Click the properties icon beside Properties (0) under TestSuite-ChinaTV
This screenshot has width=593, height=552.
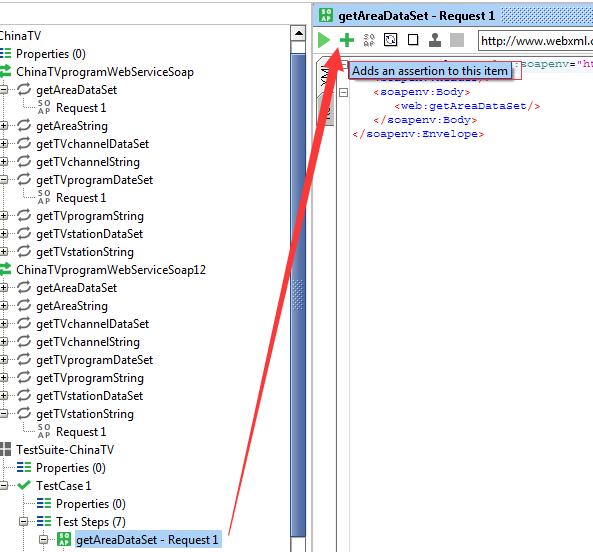point(24,467)
